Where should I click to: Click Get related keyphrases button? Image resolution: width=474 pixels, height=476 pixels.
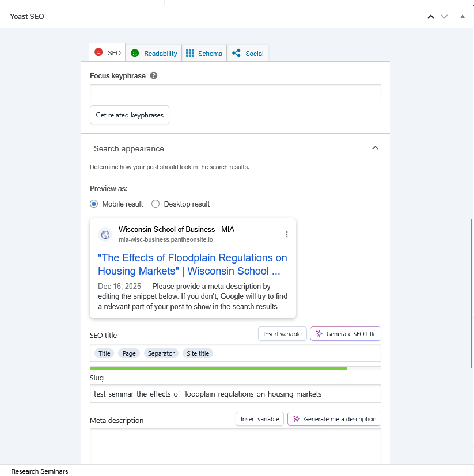(x=130, y=115)
